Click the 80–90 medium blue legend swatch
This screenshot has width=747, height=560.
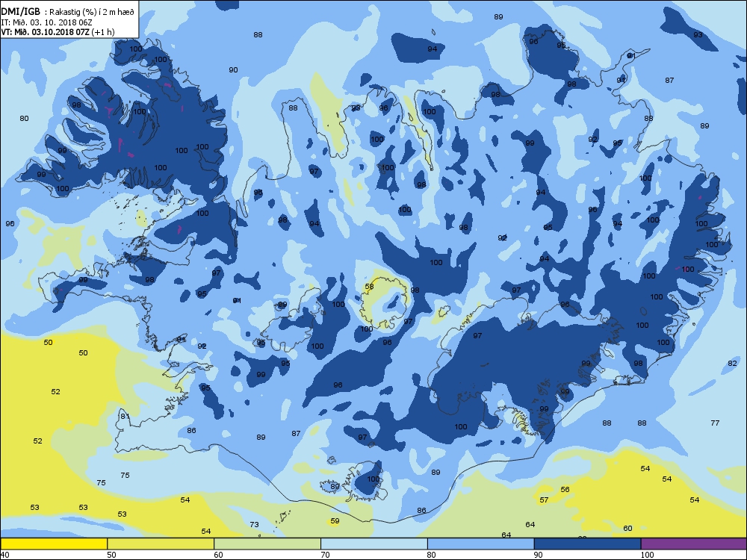(480, 544)
